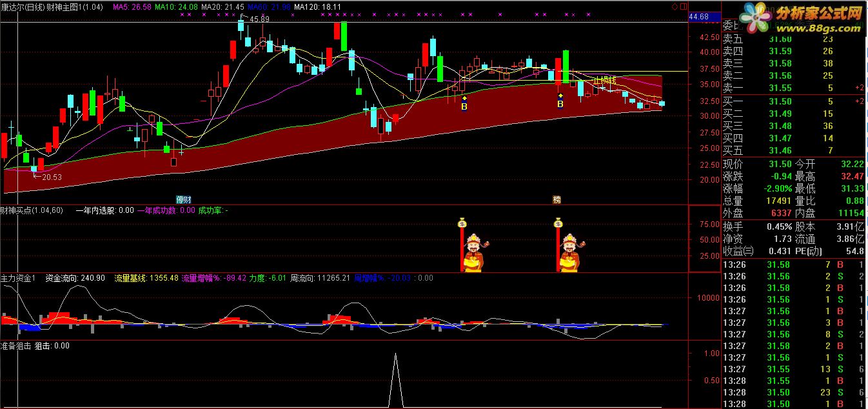Select the 13:27 31.55 13 S trade row
868x409 pixels.
(794, 369)
